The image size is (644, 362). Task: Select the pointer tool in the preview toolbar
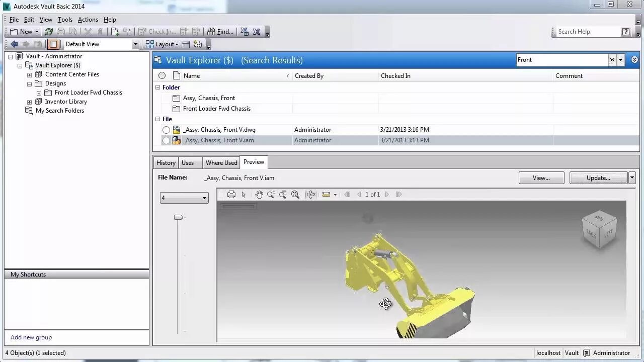[x=244, y=195]
